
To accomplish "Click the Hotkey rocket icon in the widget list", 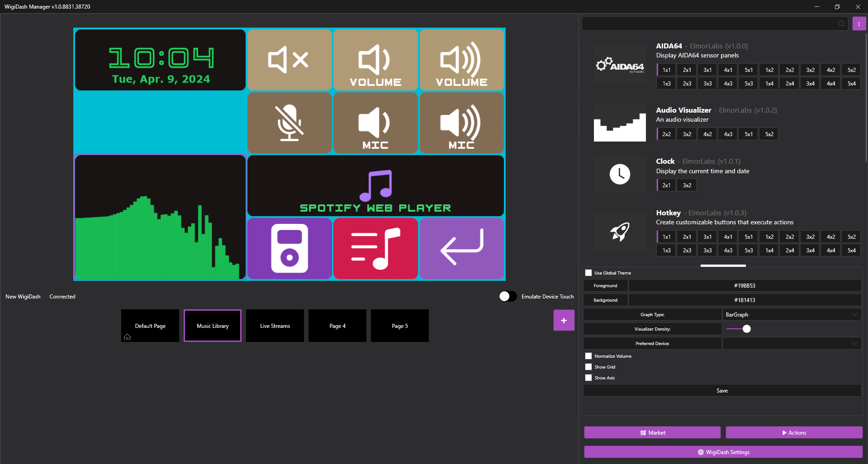I will (619, 231).
